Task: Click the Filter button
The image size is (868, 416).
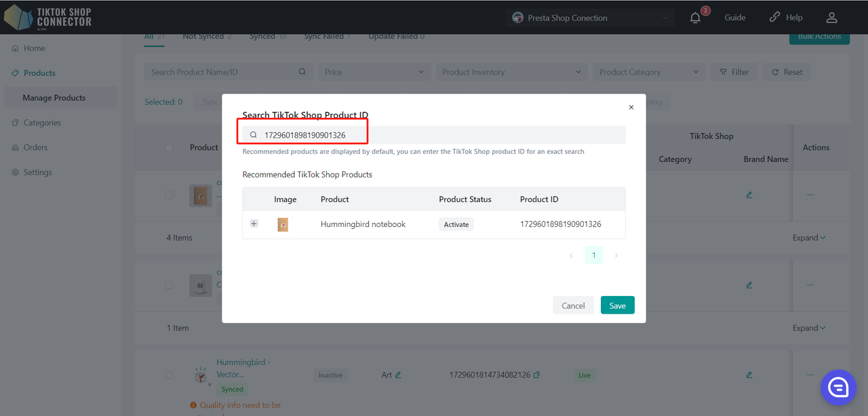Action: (x=734, y=72)
